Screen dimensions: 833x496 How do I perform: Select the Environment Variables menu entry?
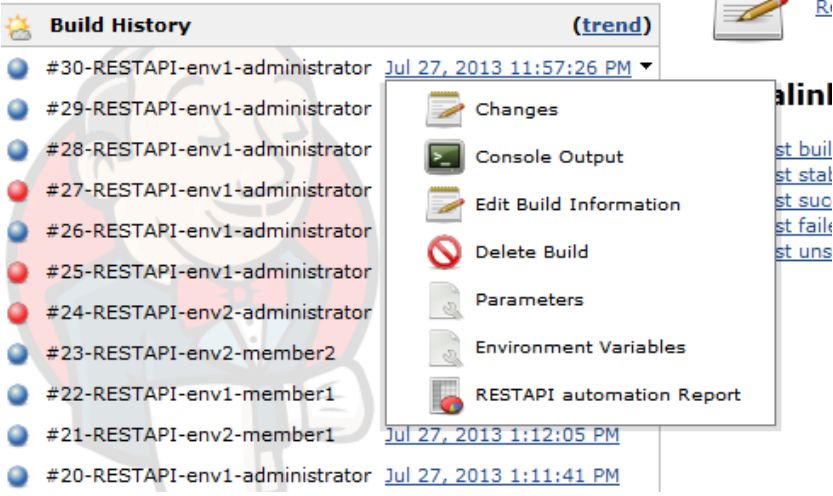point(580,347)
